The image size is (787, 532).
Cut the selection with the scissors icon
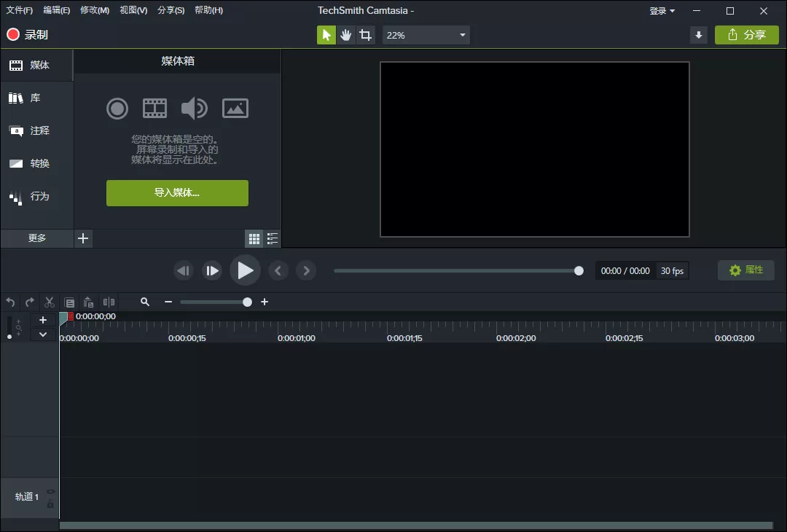49,302
